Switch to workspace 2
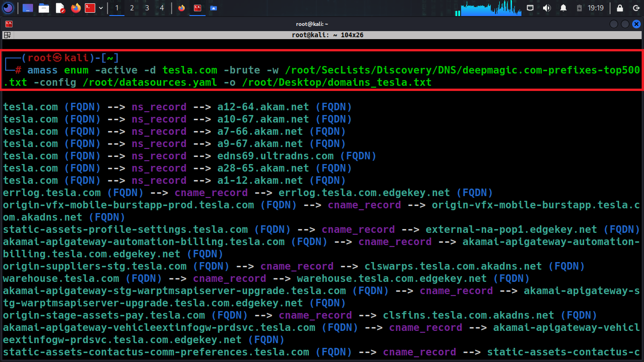The width and height of the screenshot is (644, 362). [x=132, y=8]
